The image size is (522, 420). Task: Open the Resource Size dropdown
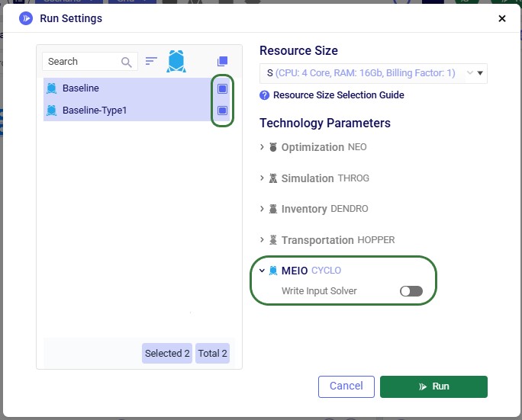tap(373, 73)
